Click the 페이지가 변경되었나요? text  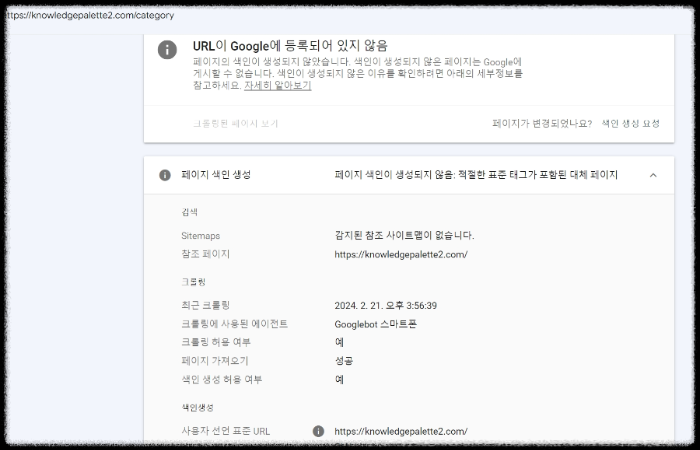[542, 124]
